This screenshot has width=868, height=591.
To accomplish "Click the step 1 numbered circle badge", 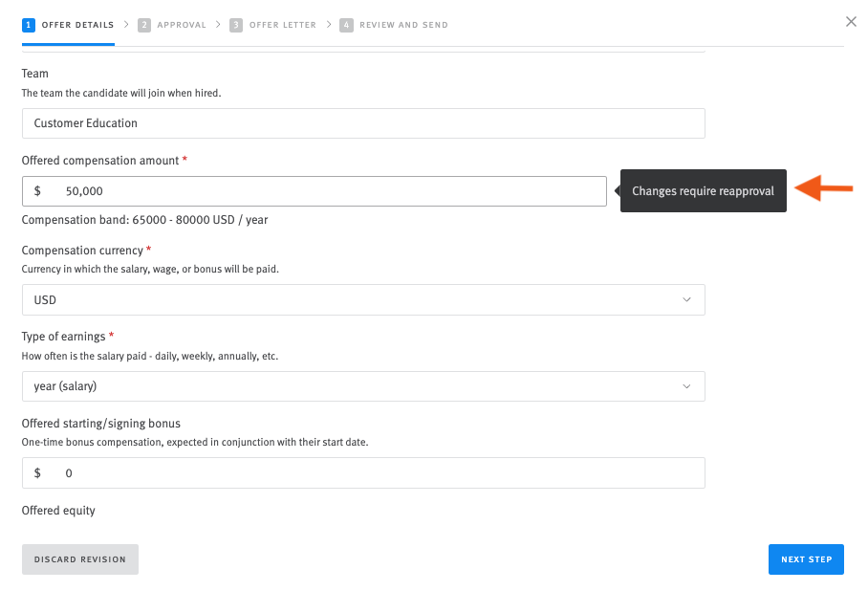I will coord(28,26).
